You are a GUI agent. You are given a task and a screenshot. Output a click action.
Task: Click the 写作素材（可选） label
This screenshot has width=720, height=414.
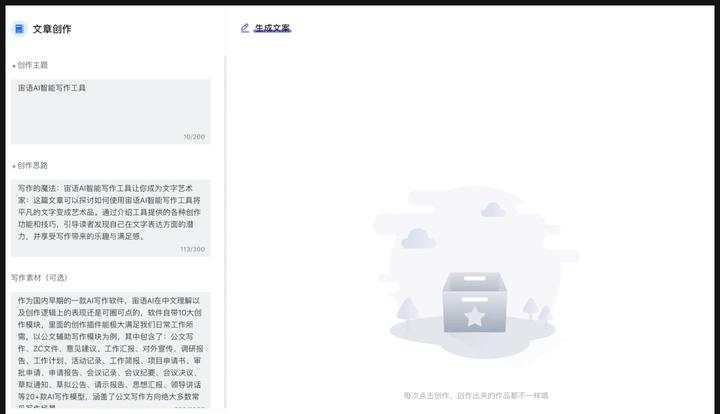(39, 278)
